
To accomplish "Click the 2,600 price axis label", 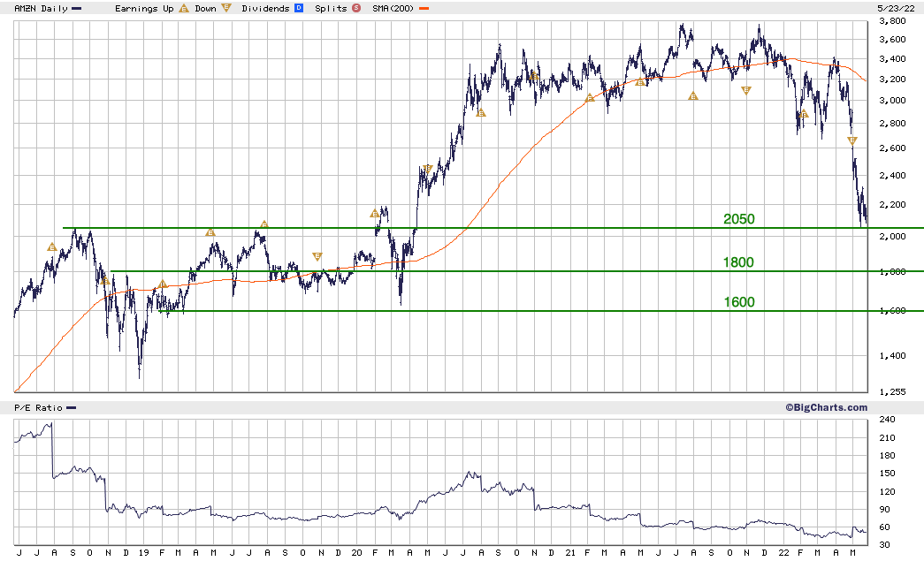I will [892, 148].
